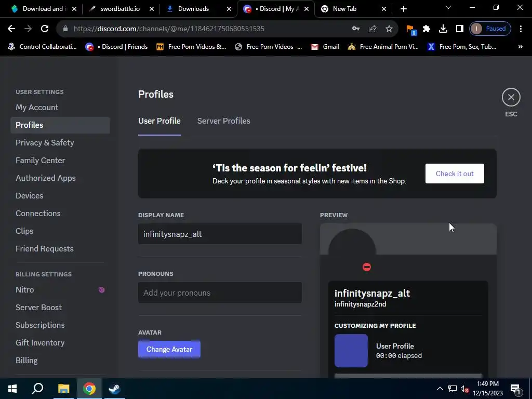Show hidden system tray icons
This screenshot has width=532, height=399.
(440, 389)
